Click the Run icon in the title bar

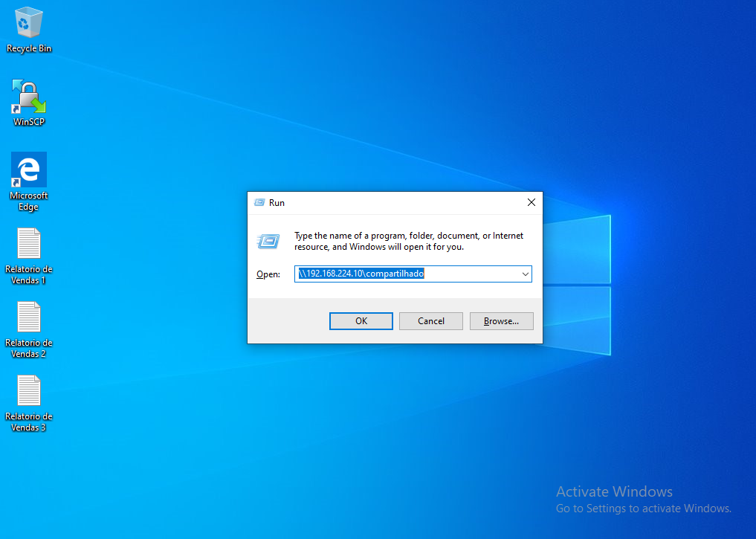260,202
